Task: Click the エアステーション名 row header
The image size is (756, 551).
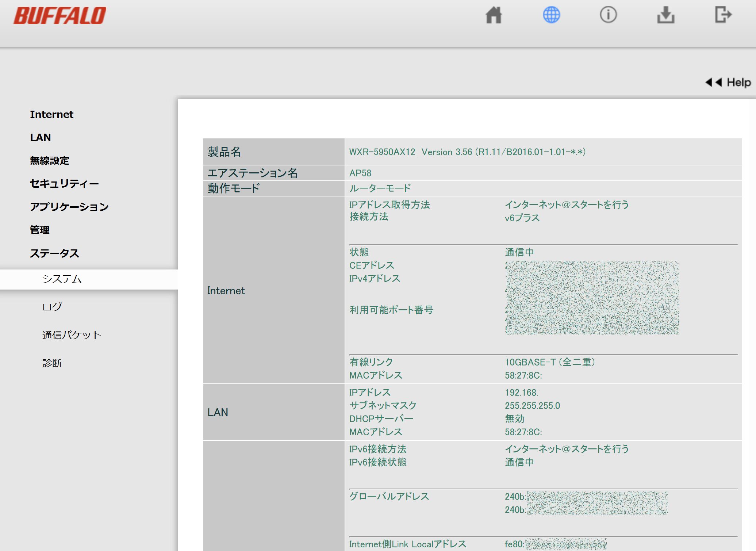Action: coord(274,173)
